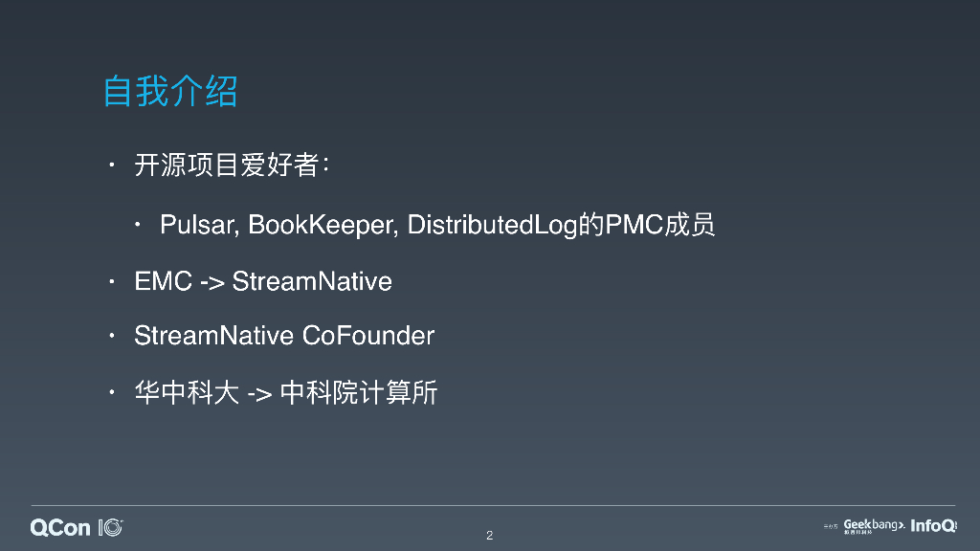This screenshot has height=551, width=980.
Task: Select the bullet text 开源项目爱好者:
Action: (x=232, y=165)
